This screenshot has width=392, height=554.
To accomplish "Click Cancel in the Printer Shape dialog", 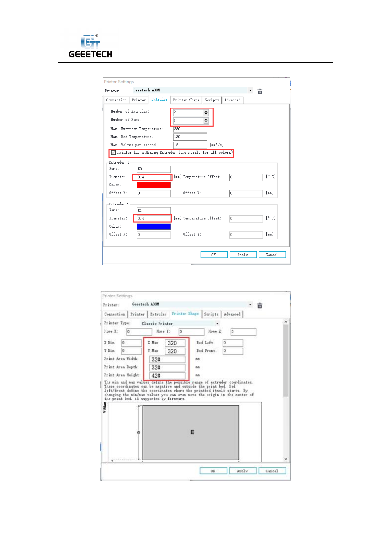I will point(272,471).
